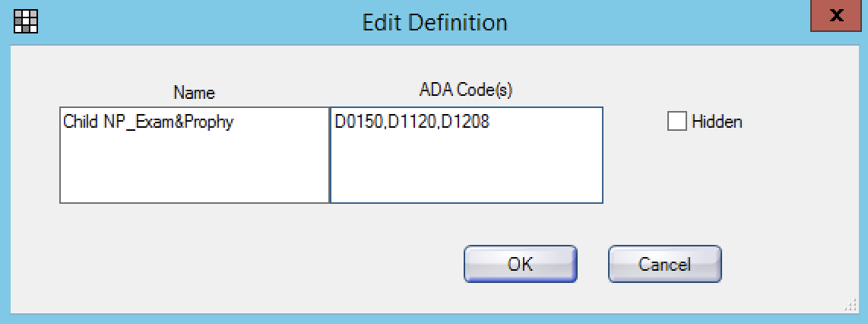Click the ADA Code(s) column label
The height and width of the screenshot is (324, 868).
coord(466,91)
